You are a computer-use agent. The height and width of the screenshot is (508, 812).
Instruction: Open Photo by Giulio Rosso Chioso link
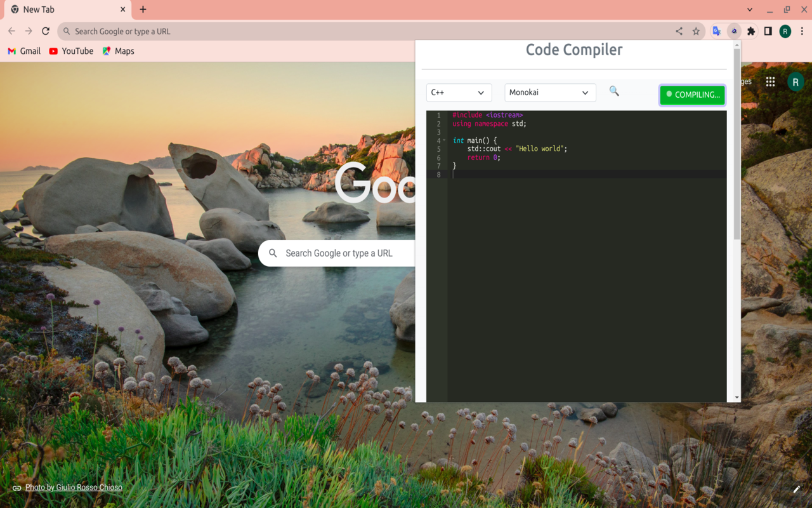pos(74,488)
